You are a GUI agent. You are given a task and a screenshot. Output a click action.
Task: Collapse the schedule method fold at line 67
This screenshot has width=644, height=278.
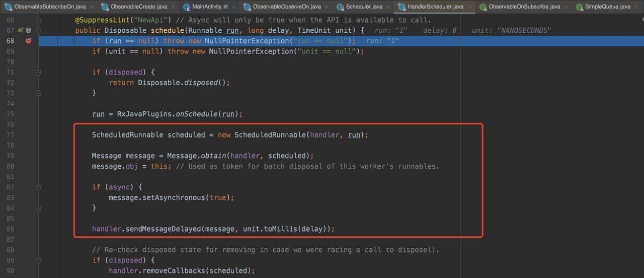coord(39,30)
